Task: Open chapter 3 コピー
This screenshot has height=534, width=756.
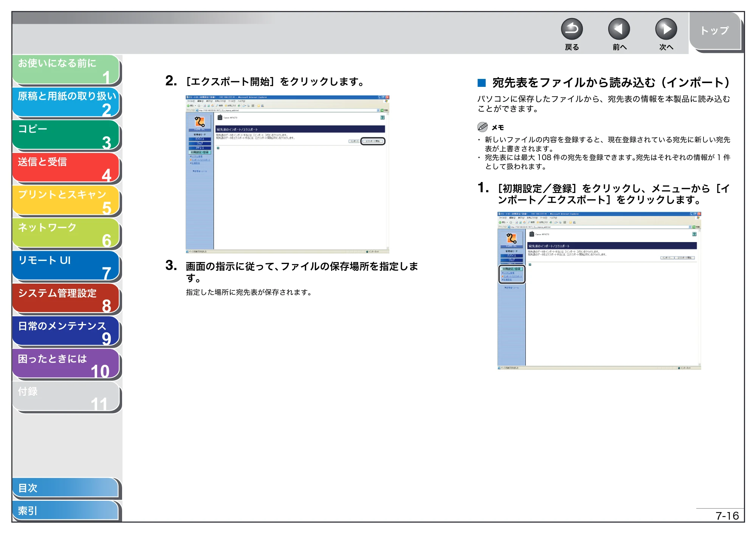Action: (x=67, y=135)
